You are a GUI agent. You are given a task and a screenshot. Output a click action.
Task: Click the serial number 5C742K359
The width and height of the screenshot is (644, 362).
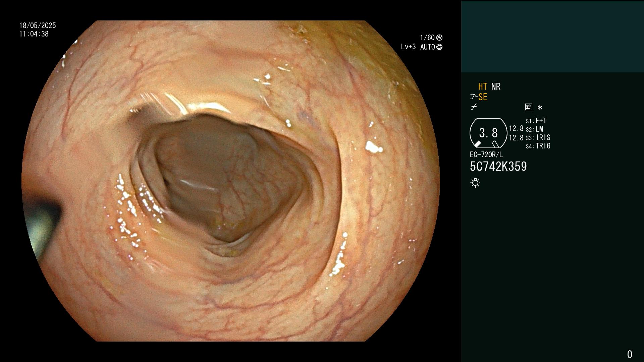pos(498,167)
